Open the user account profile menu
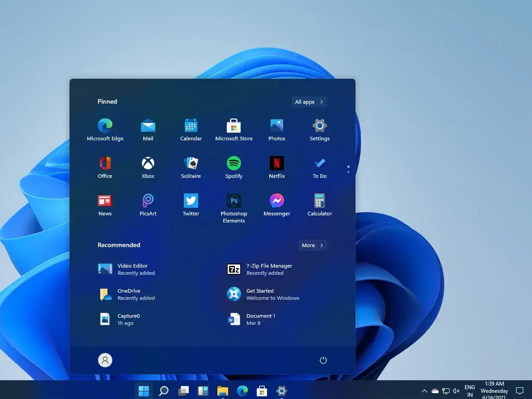 click(x=105, y=360)
